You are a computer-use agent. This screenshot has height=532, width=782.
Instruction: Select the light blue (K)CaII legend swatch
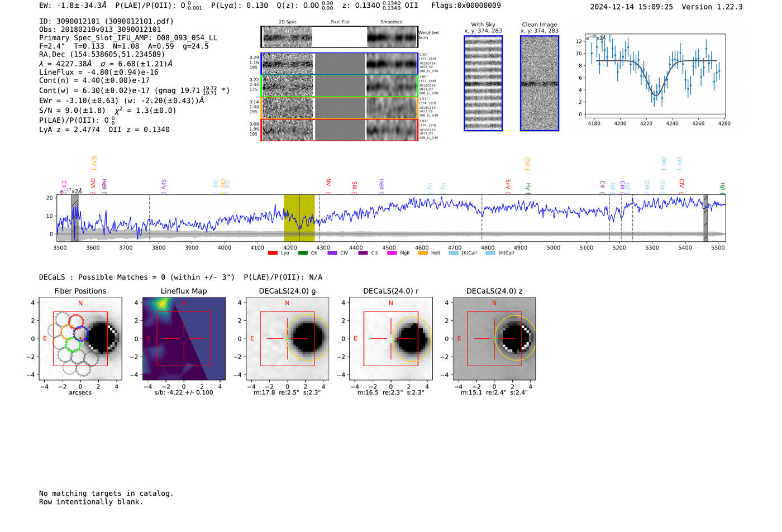coord(454,253)
